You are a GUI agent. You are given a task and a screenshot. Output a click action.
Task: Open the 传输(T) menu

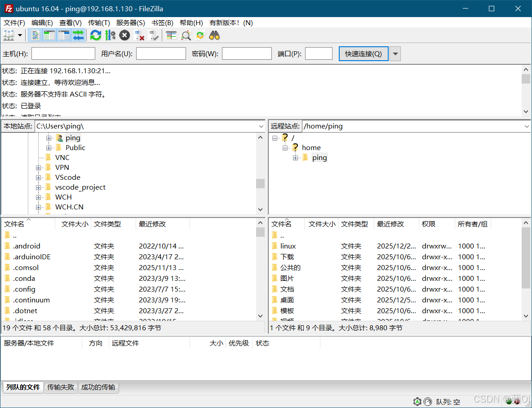click(x=99, y=23)
